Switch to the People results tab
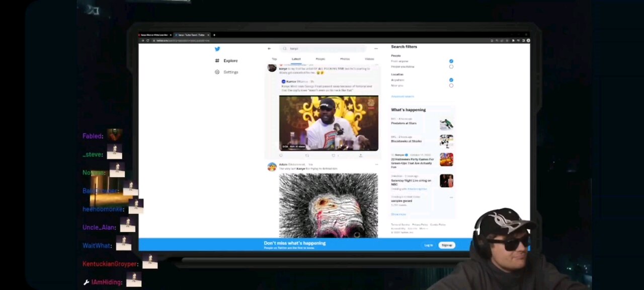The image size is (644, 290). (320, 59)
